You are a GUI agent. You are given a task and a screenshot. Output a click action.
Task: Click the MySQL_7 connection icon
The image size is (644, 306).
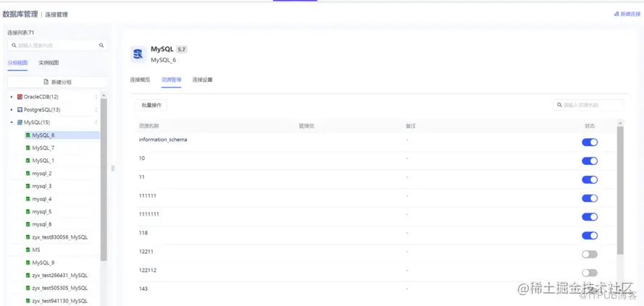point(28,148)
